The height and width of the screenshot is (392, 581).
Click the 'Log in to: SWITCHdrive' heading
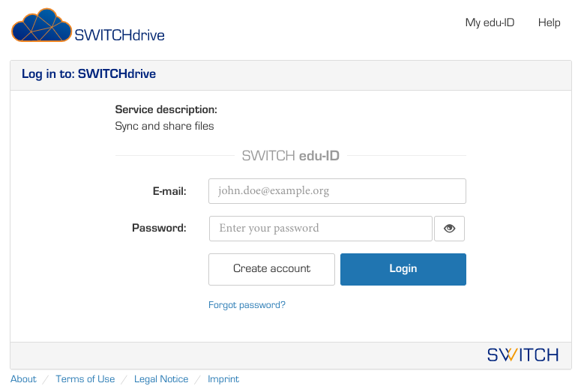coord(89,74)
